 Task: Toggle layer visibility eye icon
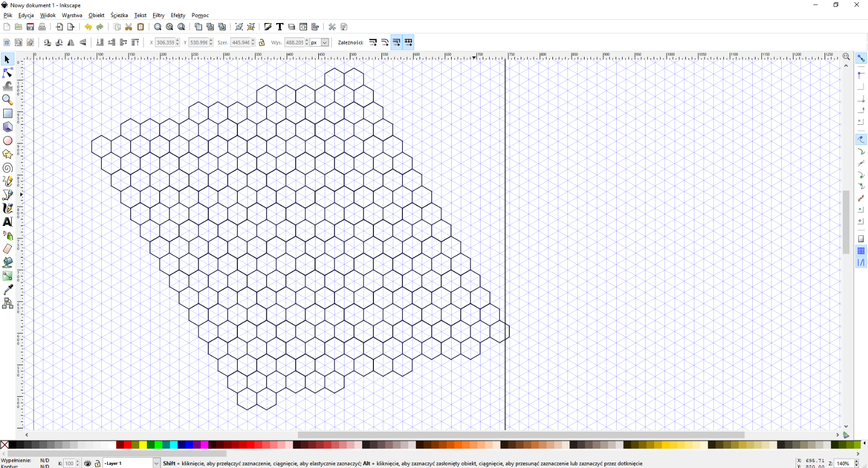point(88,463)
